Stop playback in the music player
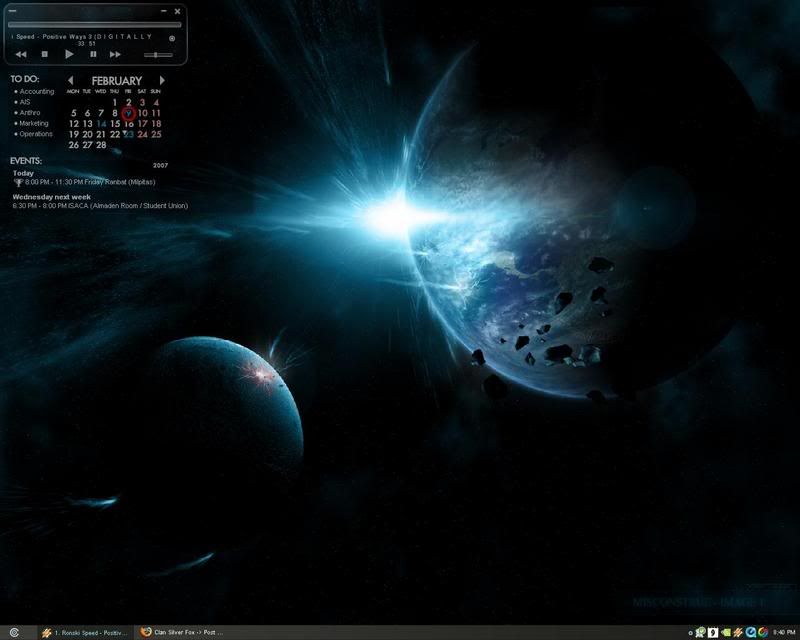The height and width of the screenshot is (640, 800). [45, 54]
